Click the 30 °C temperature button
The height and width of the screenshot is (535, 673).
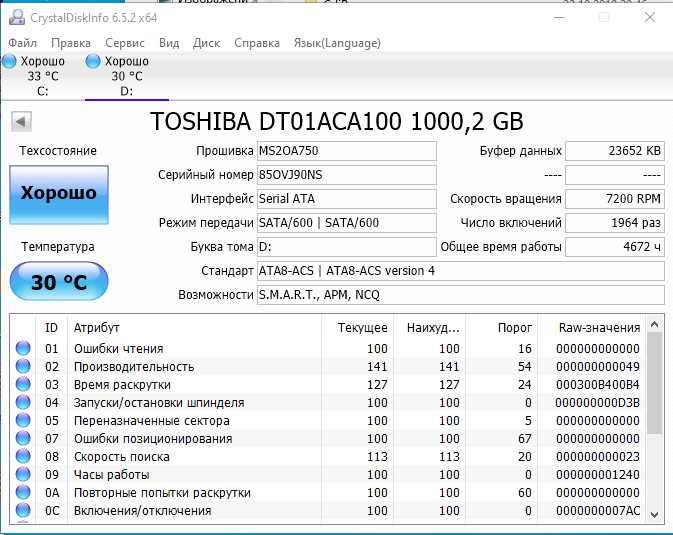click(59, 281)
